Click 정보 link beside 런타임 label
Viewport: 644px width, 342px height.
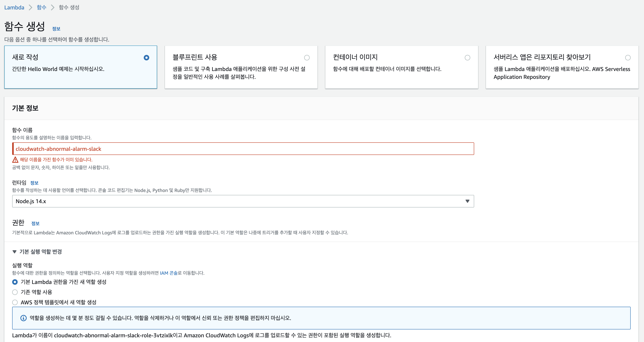34,183
